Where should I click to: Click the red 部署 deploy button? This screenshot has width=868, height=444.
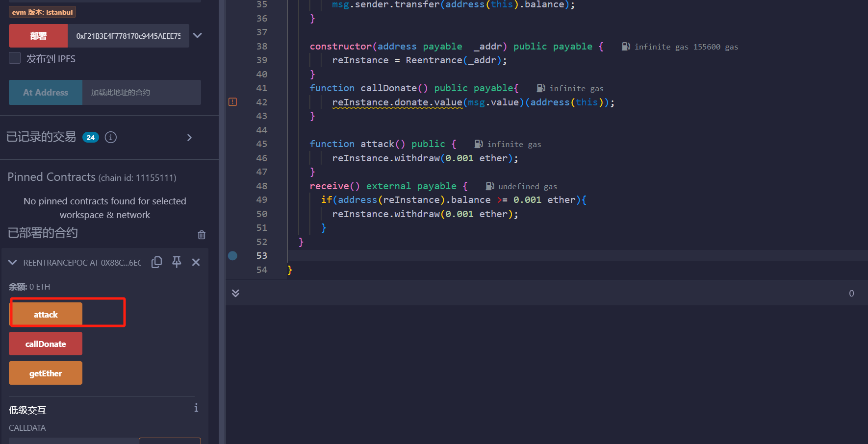pos(38,36)
